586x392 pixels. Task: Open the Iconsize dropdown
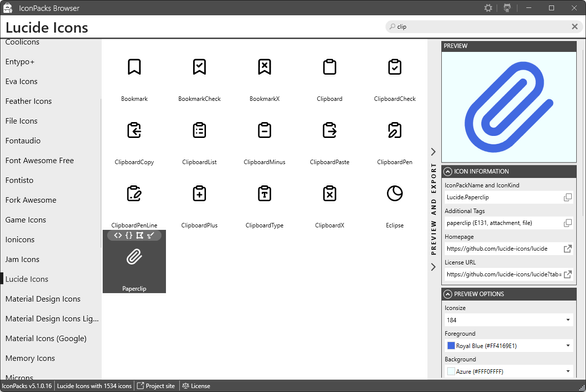click(508, 320)
